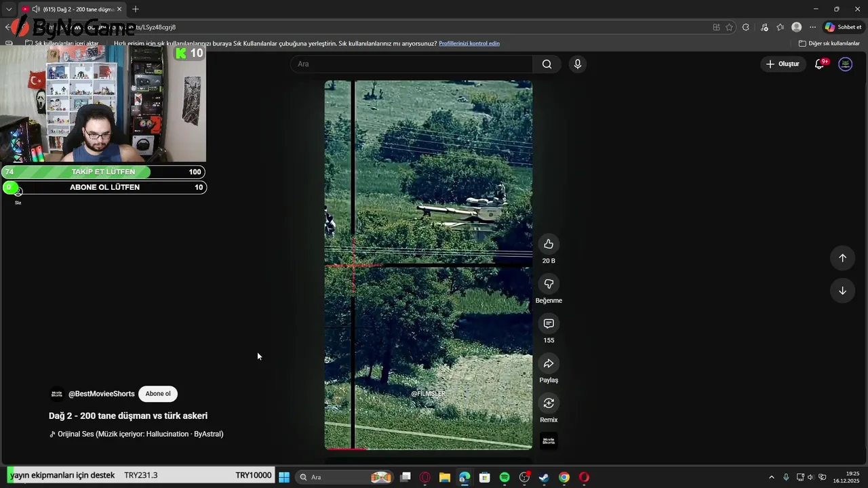Click the video title Dağ 2 text

(128, 415)
